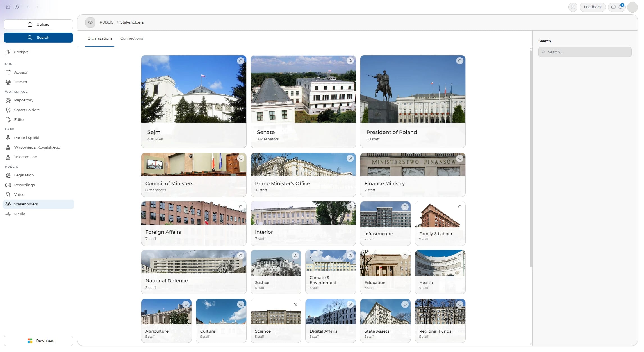Open Smart Folders
Screen dimensions: 644x352
pyautogui.click(x=38, y=110)
